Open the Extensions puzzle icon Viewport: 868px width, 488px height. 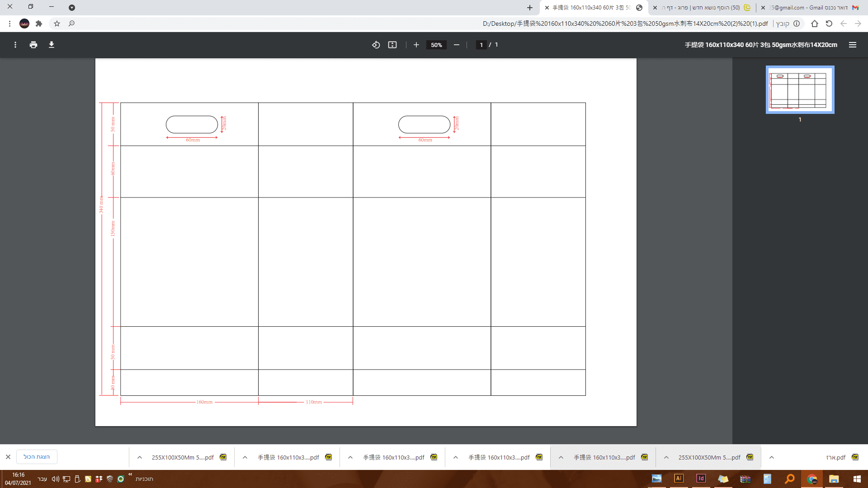[39, 23]
